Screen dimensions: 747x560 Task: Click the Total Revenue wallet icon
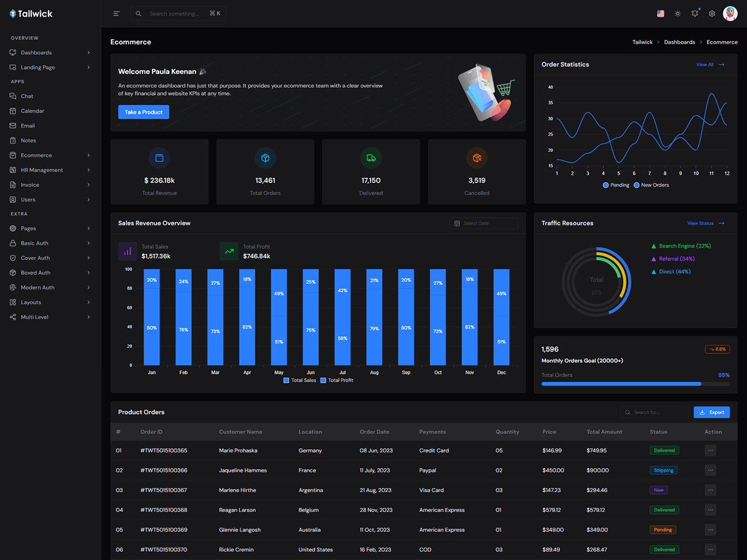point(159,158)
